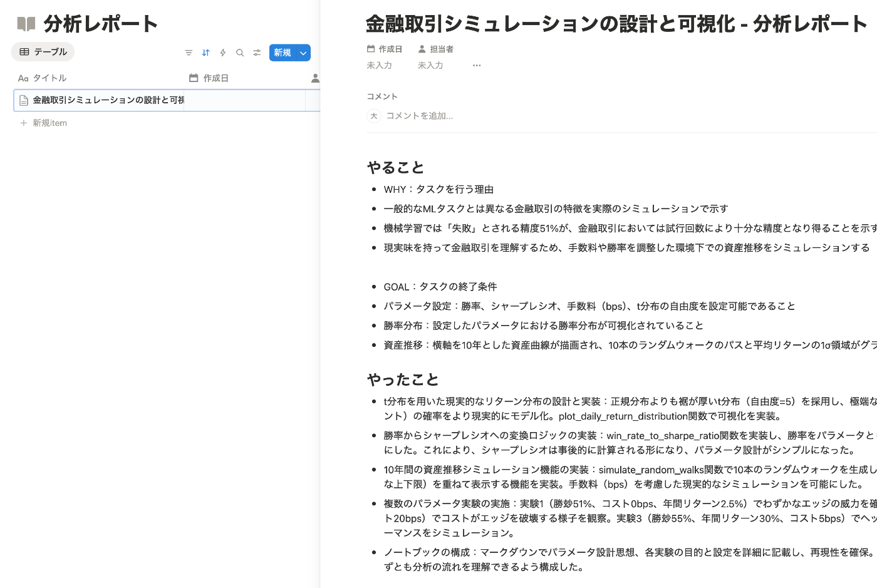Viewport: 877px width, 588px height.
Task: Click the 大 user avatar in comments
Action: pyautogui.click(x=374, y=116)
